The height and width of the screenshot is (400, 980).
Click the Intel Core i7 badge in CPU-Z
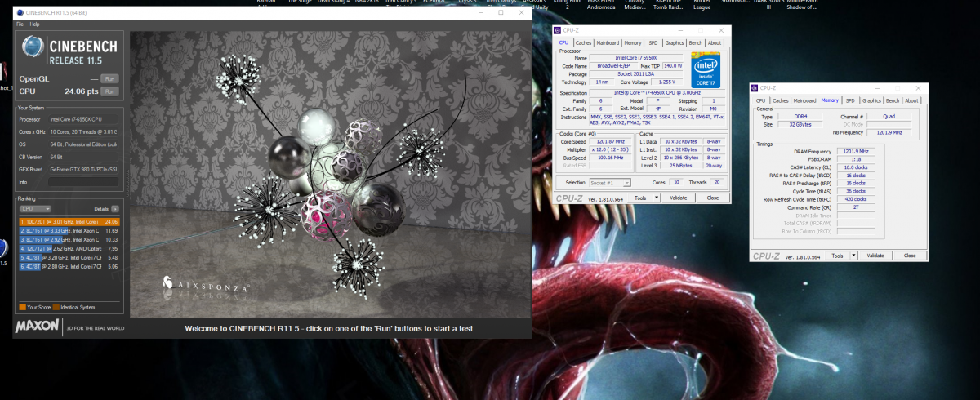(707, 69)
